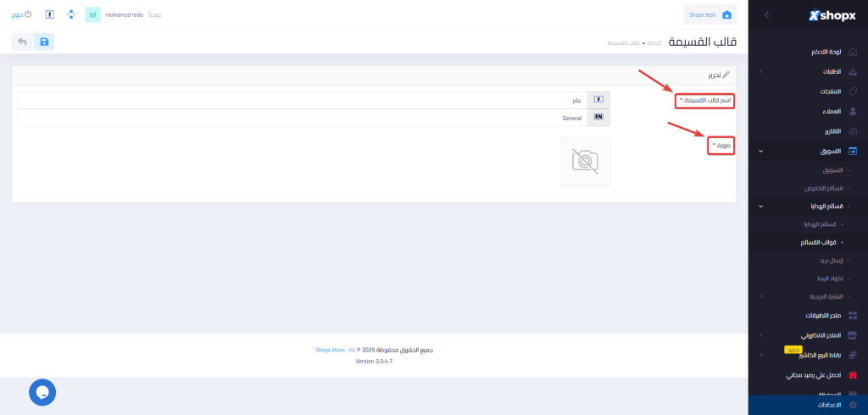
Task: Collapse the sidebar using the top chevron
Action: click(x=766, y=14)
